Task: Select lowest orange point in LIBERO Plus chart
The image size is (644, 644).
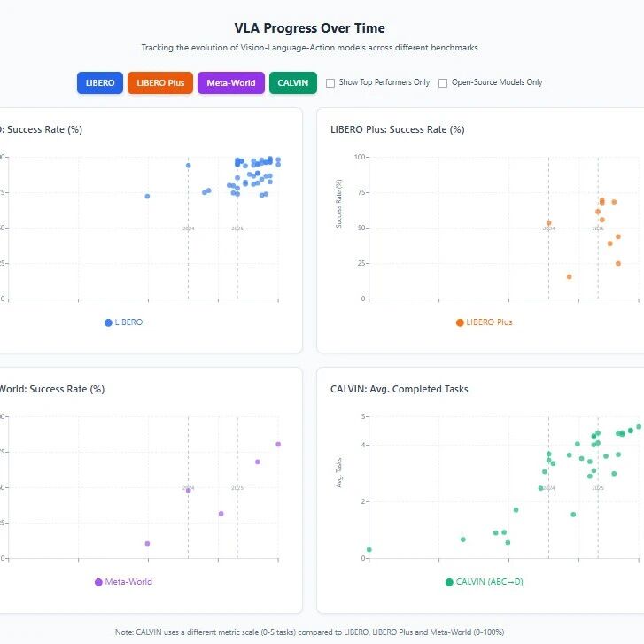Action: (x=569, y=276)
